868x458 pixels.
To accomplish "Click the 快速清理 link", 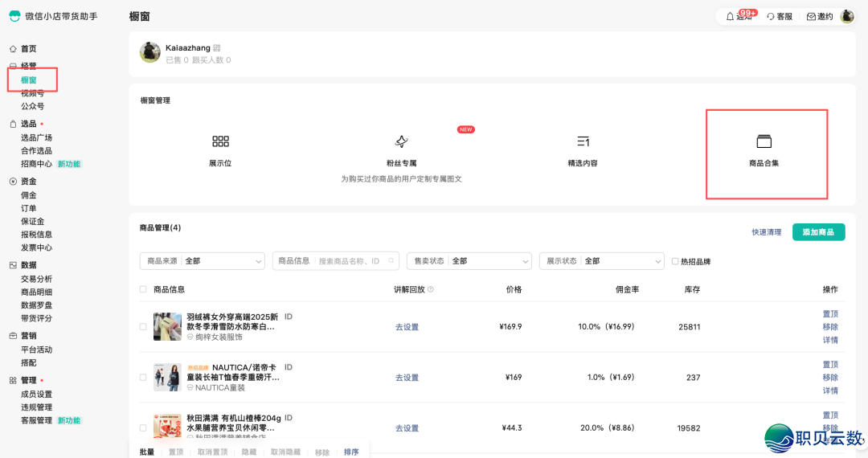I will click(x=766, y=232).
